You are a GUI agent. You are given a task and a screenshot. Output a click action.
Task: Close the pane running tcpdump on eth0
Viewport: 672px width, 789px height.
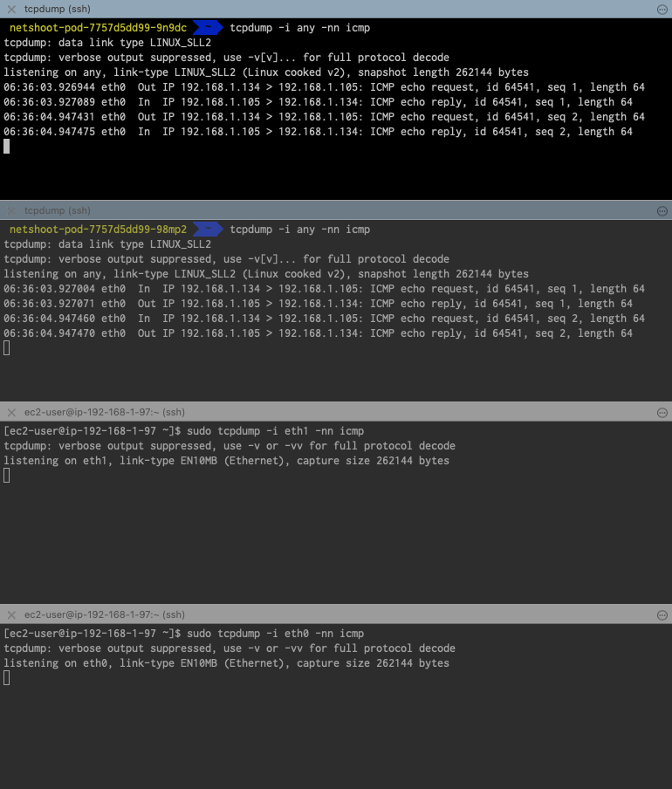point(11,615)
